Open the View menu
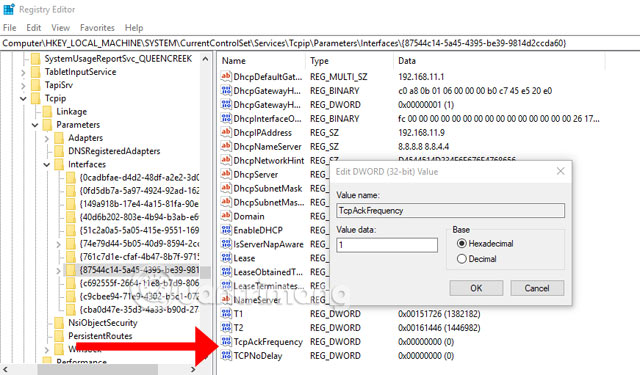Viewport: 640px width, 375px height. coord(60,28)
